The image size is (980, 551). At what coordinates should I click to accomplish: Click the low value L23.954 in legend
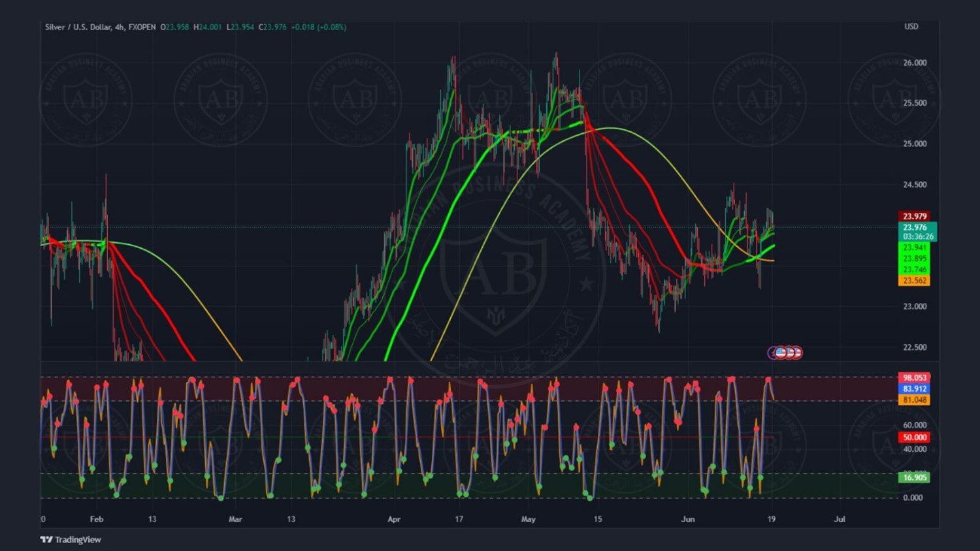tap(240, 27)
